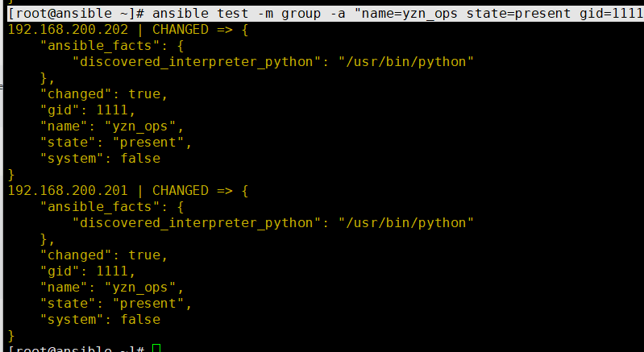Click the "ansible_facts" key under 192.168.200.202
The width and height of the screenshot is (644, 352).
100,46
